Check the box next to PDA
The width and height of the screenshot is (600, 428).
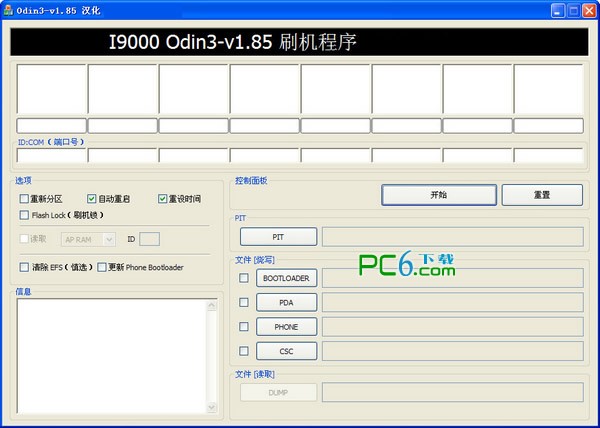[x=244, y=302]
